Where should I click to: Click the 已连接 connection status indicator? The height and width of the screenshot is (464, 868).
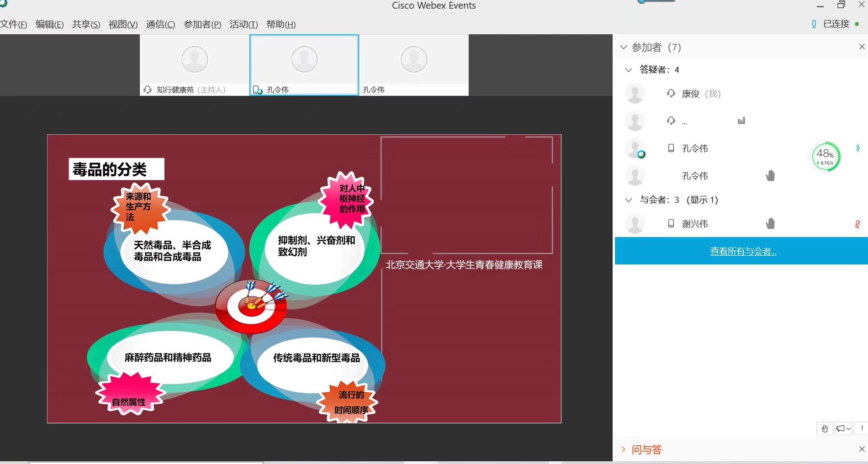836,24
